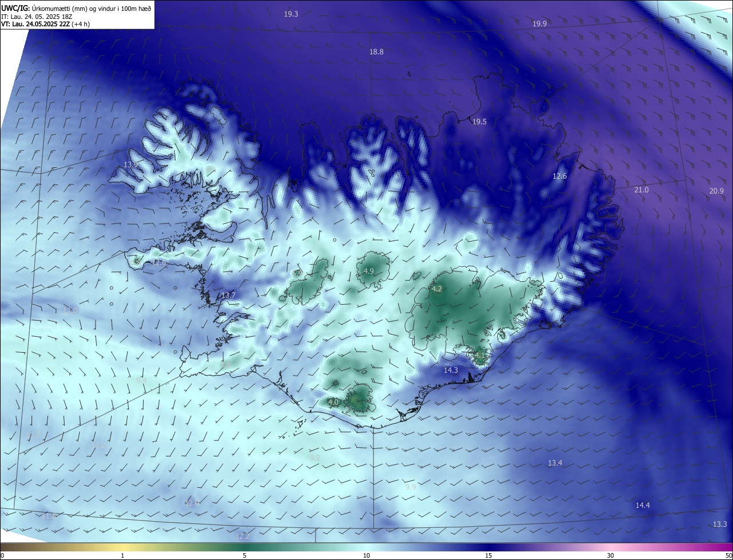Click the 9.4 value label
The height and width of the screenshot is (560, 733).
click(x=141, y=380)
